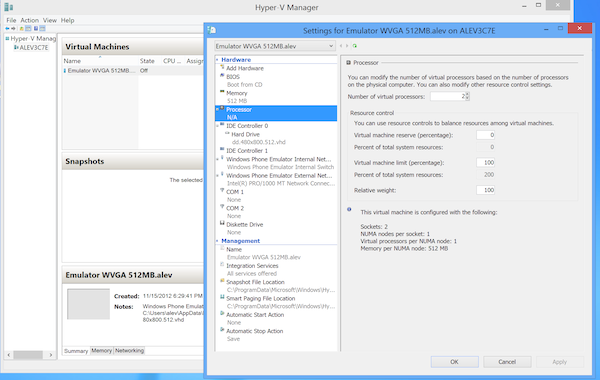Click the COM 1 port icon

pos(222,191)
